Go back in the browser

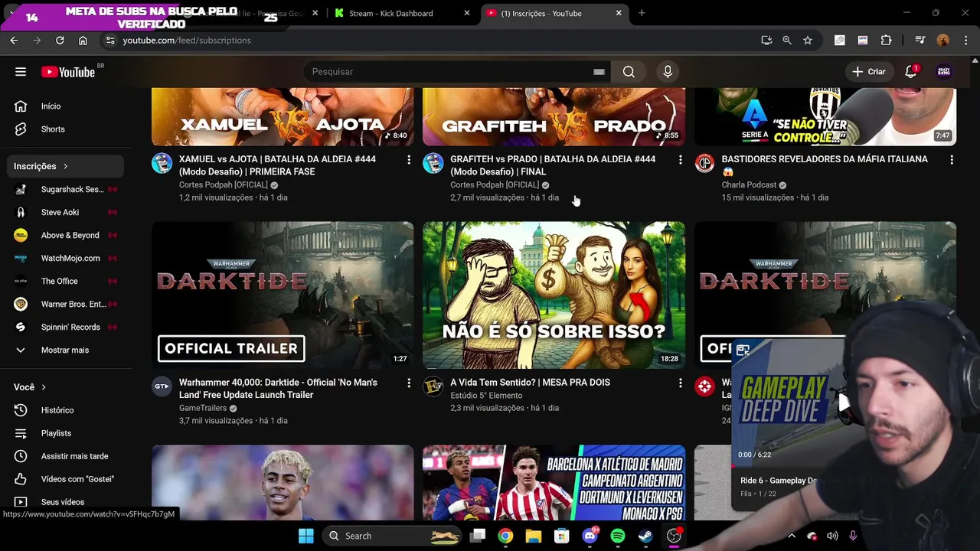coord(14,41)
